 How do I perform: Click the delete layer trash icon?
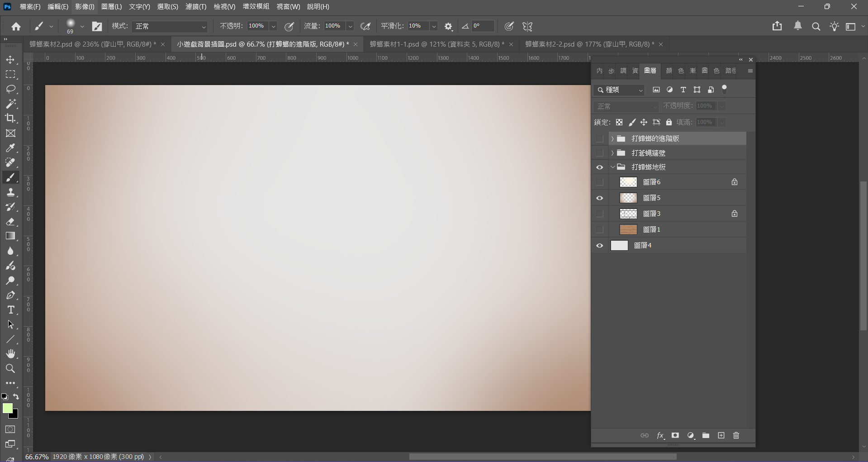(736, 435)
